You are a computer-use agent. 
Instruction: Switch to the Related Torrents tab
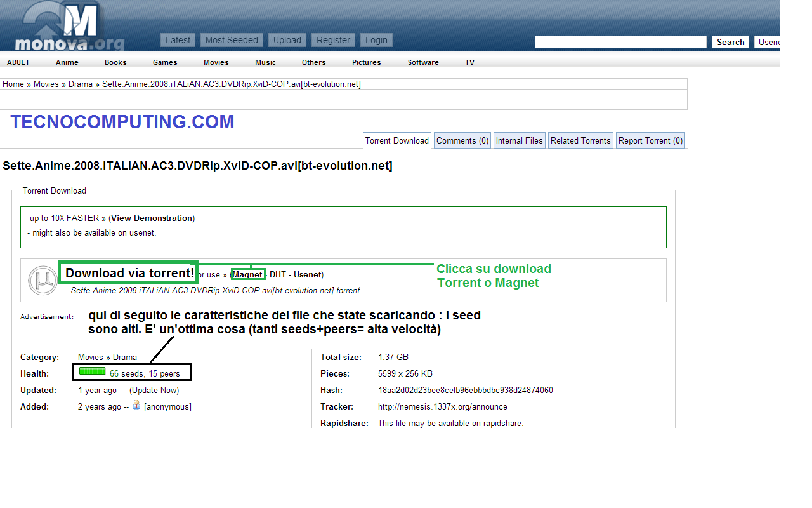click(x=580, y=140)
